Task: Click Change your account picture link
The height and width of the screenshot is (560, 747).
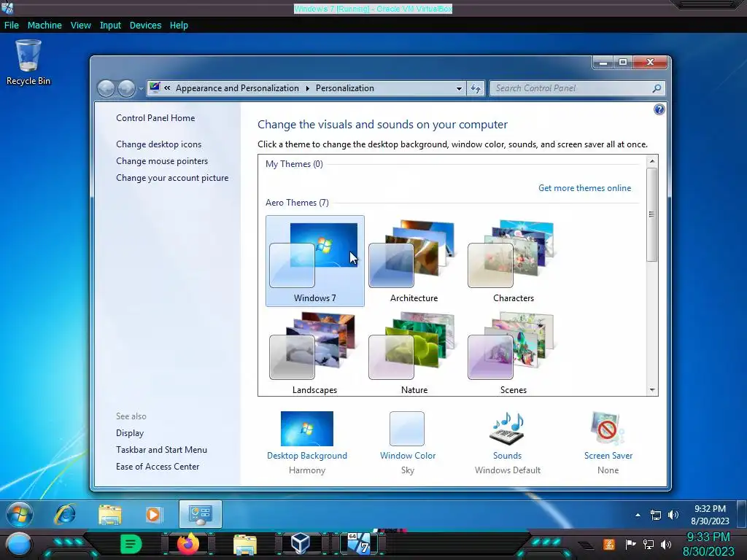Action: click(x=172, y=178)
